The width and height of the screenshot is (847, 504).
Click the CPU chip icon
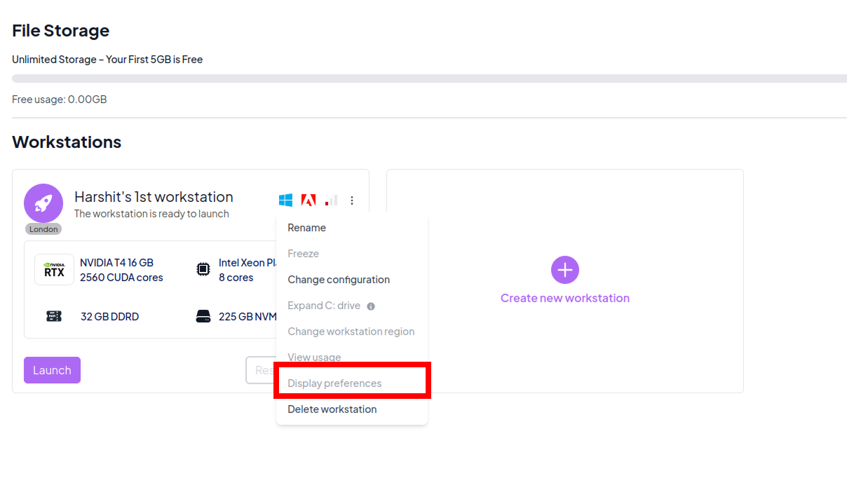click(x=203, y=270)
